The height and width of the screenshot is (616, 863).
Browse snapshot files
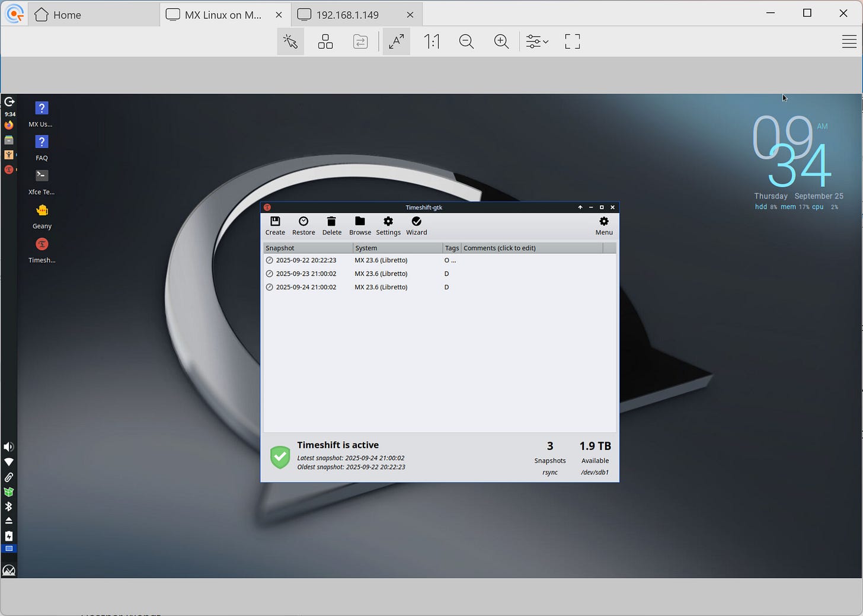click(x=360, y=226)
